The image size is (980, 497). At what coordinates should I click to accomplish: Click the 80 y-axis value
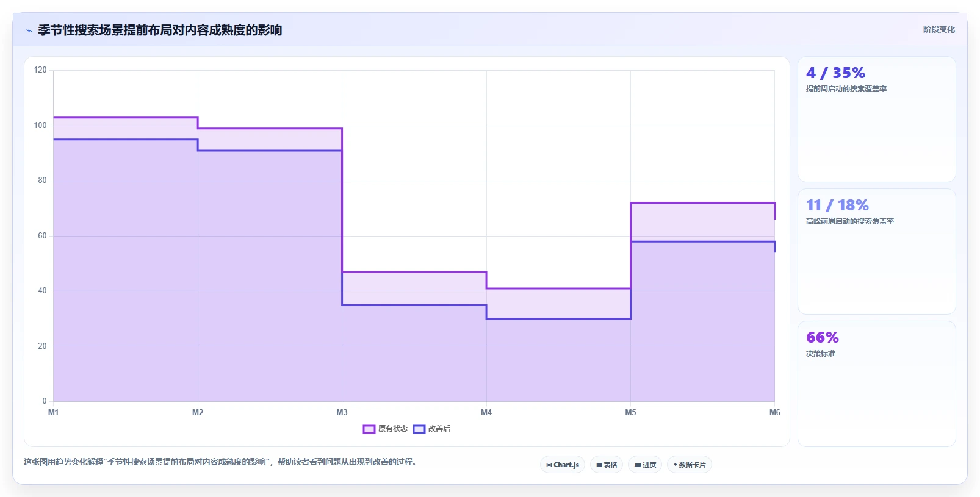tap(42, 181)
